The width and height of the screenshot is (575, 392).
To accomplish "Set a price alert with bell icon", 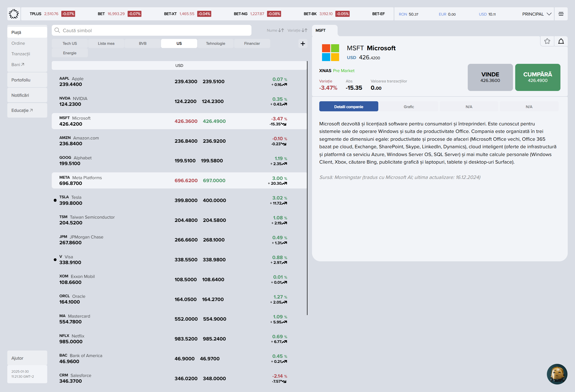I will [x=561, y=41].
